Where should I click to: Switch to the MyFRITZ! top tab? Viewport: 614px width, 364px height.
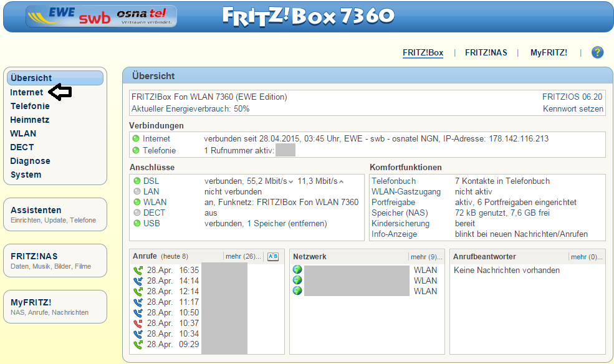pyautogui.click(x=549, y=52)
